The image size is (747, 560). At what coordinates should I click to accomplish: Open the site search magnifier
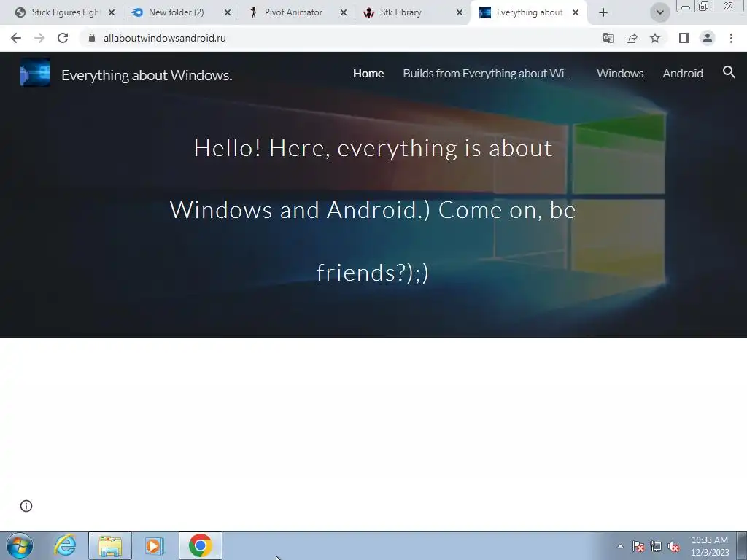click(729, 72)
